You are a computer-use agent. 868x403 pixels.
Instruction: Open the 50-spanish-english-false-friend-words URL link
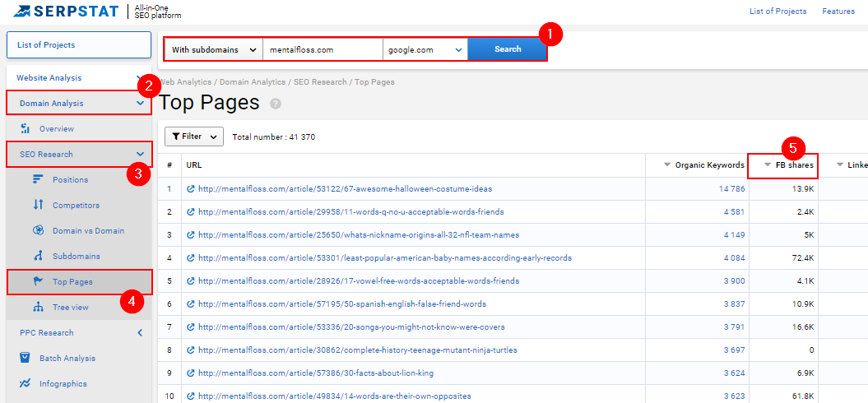(342, 304)
